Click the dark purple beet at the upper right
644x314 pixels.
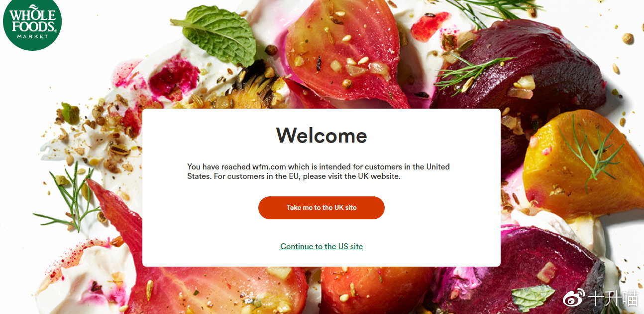[518, 70]
